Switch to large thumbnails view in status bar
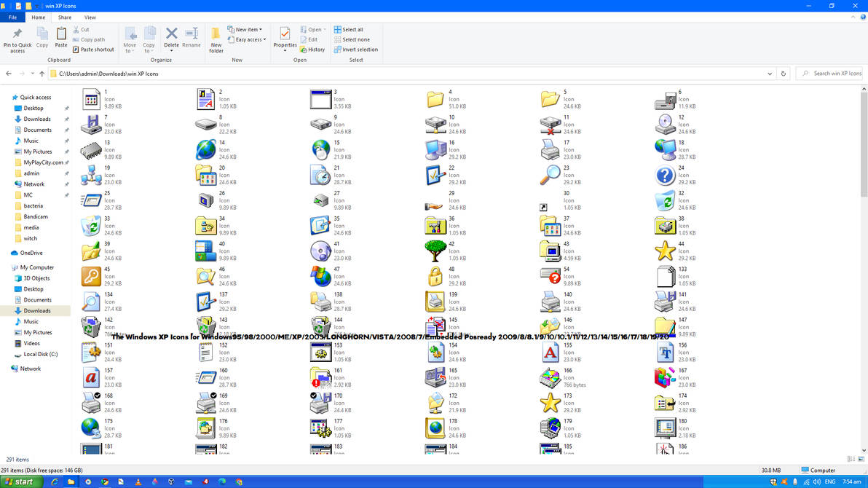 pos(862,458)
